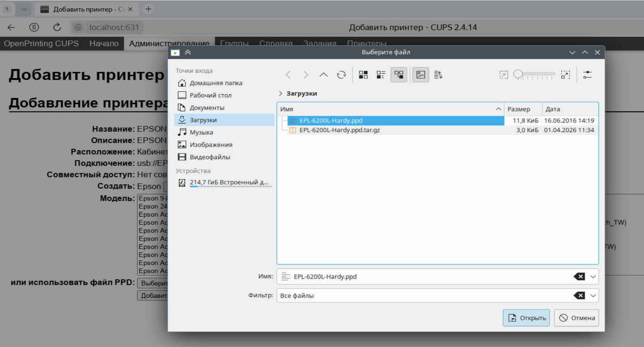
Task: Go up to the parent folder
Action: (323, 75)
